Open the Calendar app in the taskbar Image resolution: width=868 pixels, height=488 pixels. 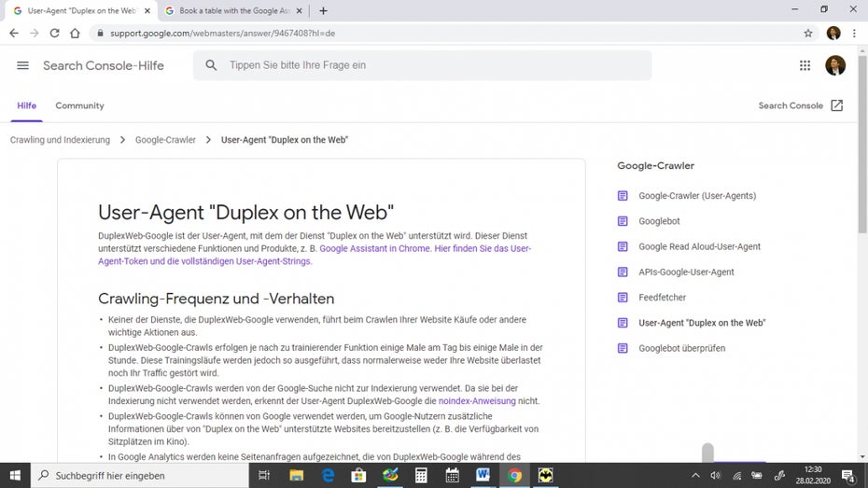tap(453, 475)
